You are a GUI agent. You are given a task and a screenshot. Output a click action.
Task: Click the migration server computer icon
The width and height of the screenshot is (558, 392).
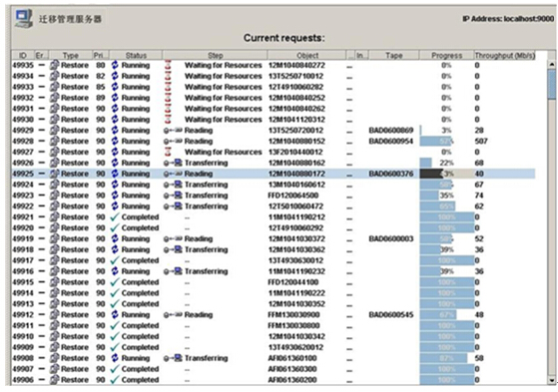click(24, 19)
